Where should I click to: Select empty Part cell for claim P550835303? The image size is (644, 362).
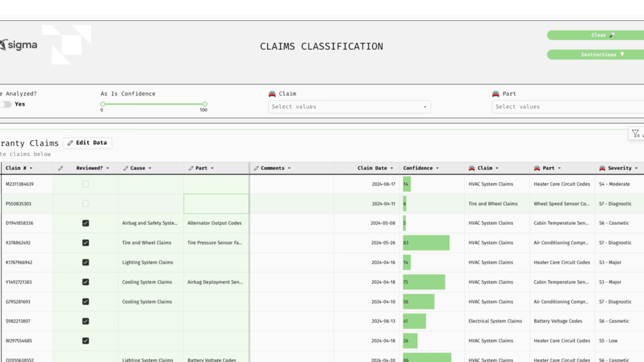point(216,204)
